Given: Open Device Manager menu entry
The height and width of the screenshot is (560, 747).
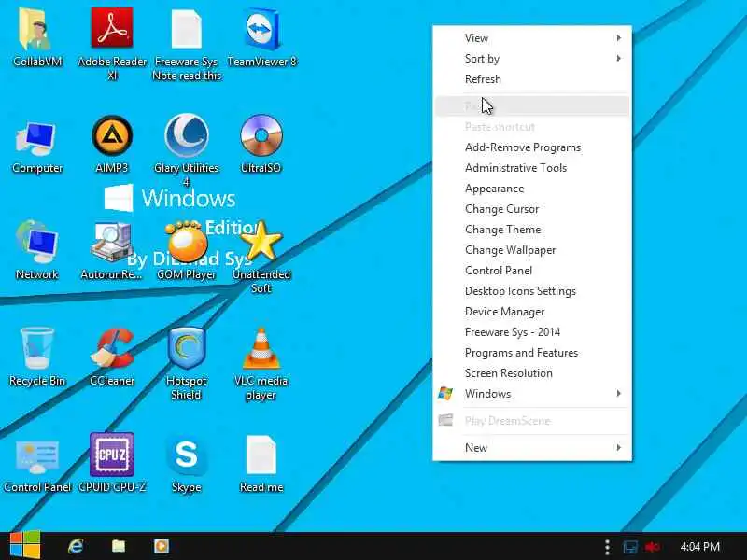Looking at the screenshot, I should [x=532, y=312].
